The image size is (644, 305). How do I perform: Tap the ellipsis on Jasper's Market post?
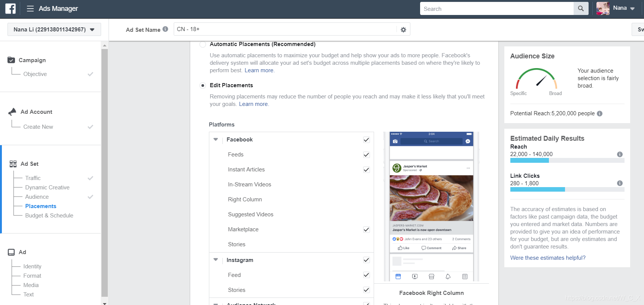(x=468, y=168)
